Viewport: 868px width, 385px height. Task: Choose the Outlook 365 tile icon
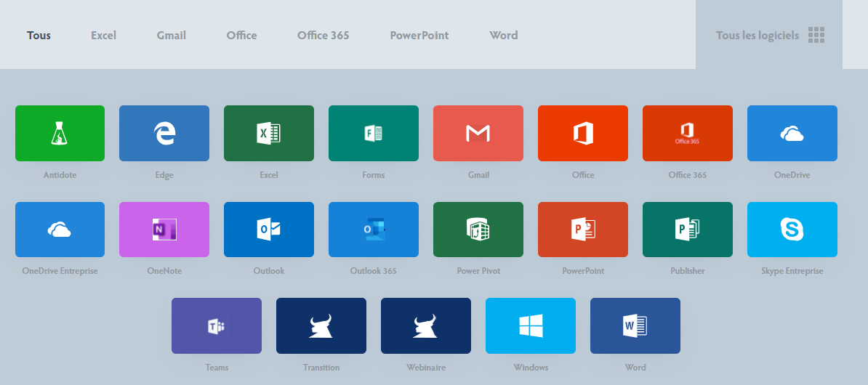click(374, 230)
